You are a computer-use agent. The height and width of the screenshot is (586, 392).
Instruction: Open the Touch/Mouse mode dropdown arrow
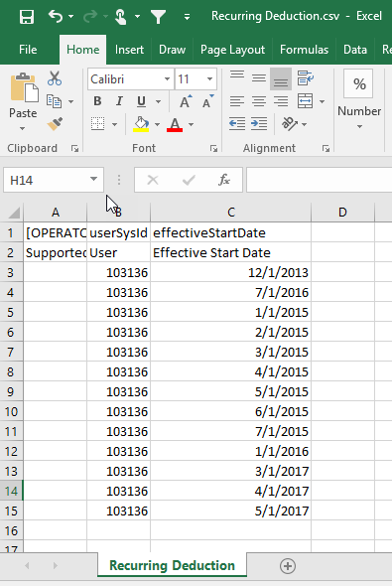137,17
